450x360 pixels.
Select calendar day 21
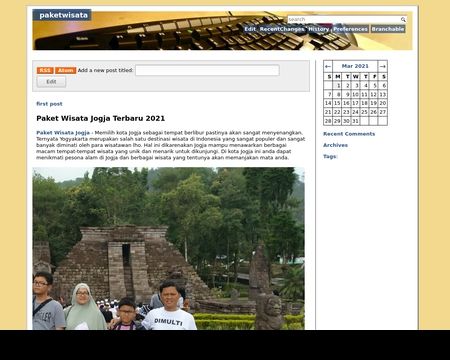tap(328, 112)
